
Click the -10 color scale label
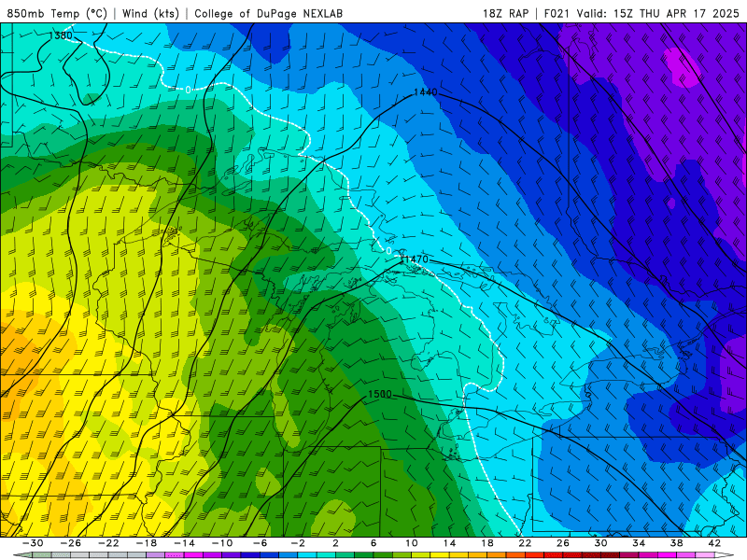(x=222, y=543)
